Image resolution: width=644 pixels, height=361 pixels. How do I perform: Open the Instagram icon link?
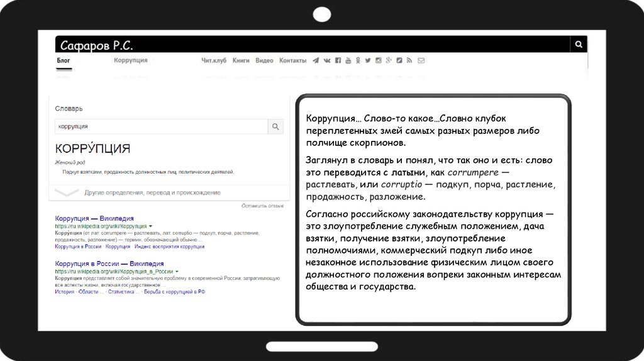point(379,60)
